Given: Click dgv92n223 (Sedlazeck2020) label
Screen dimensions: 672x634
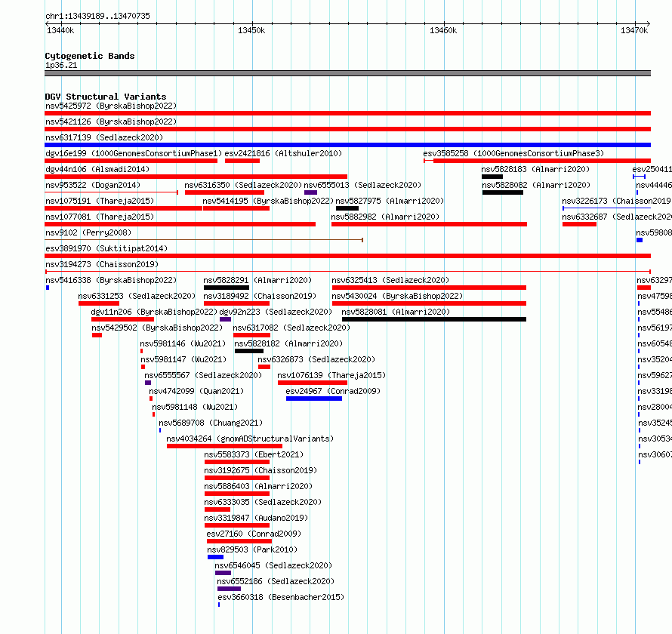Looking at the screenshot, I should pos(276,312).
